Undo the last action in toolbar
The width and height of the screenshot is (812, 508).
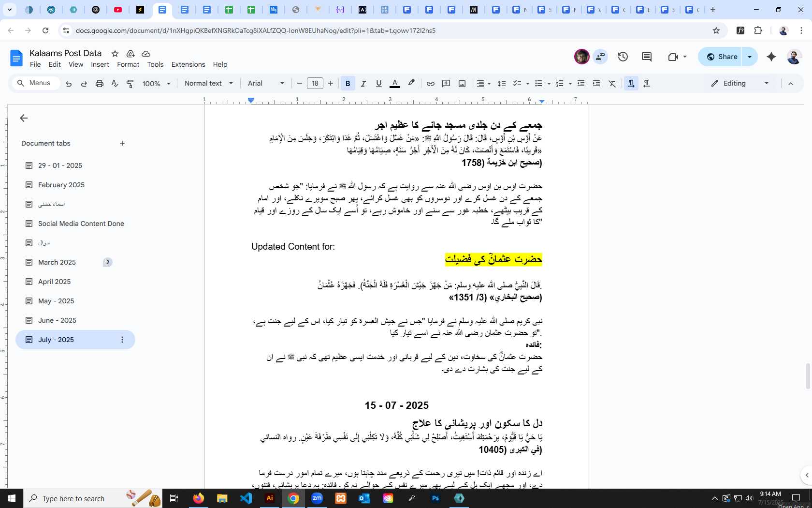69,84
